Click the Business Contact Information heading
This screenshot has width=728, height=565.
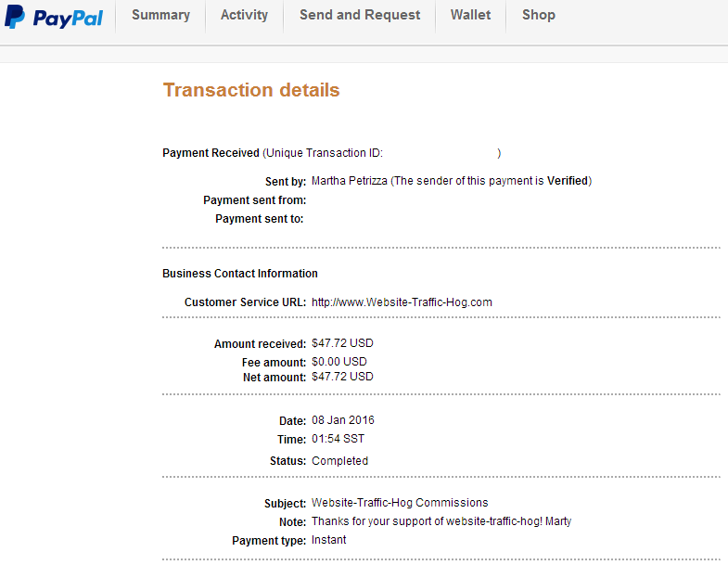[240, 274]
